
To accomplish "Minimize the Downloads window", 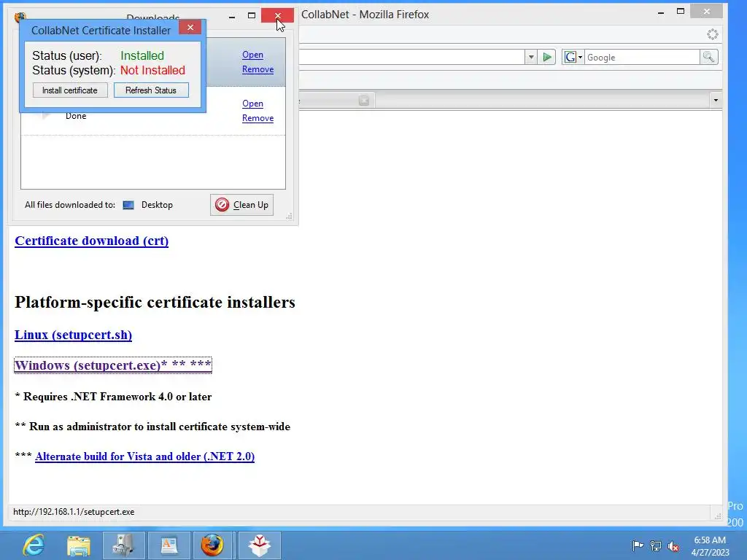I will pyautogui.click(x=232, y=16).
